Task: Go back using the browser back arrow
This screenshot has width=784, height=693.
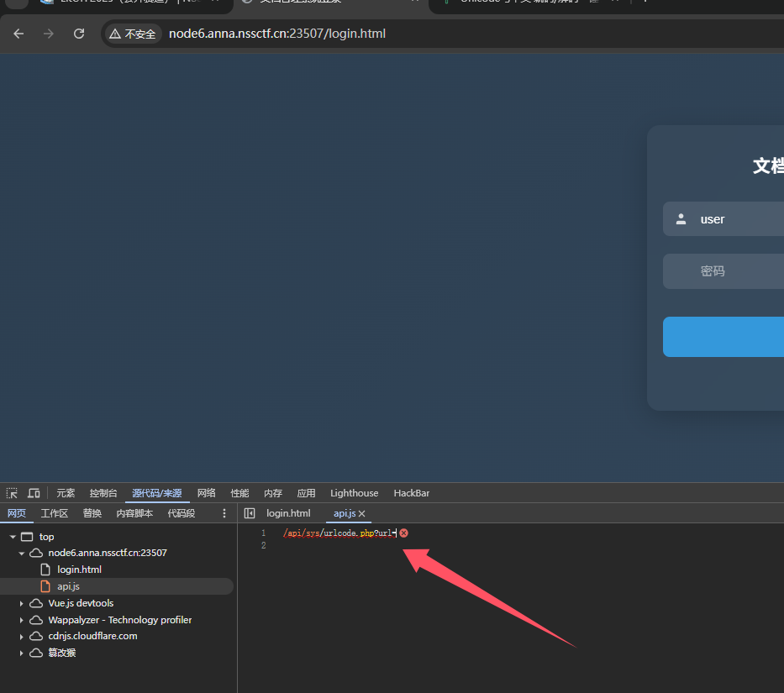Action: [18, 34]
